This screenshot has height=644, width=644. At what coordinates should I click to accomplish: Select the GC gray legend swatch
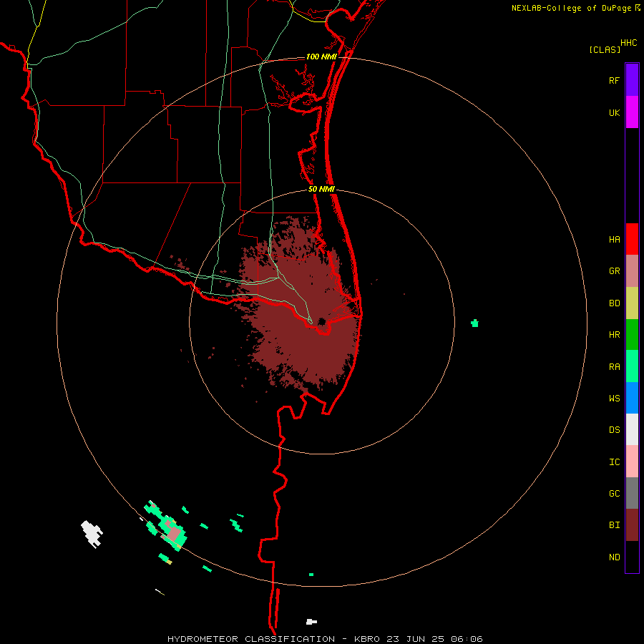tap(632, 493)
